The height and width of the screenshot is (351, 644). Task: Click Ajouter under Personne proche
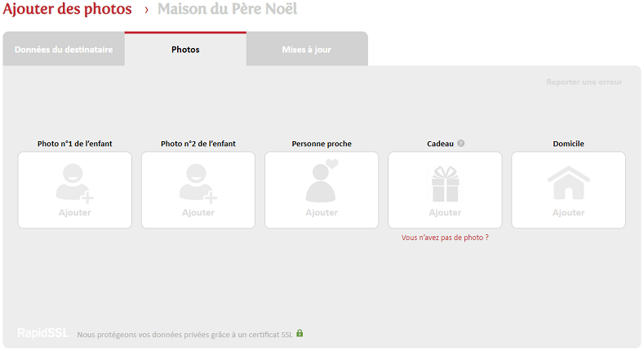point(322,212)
